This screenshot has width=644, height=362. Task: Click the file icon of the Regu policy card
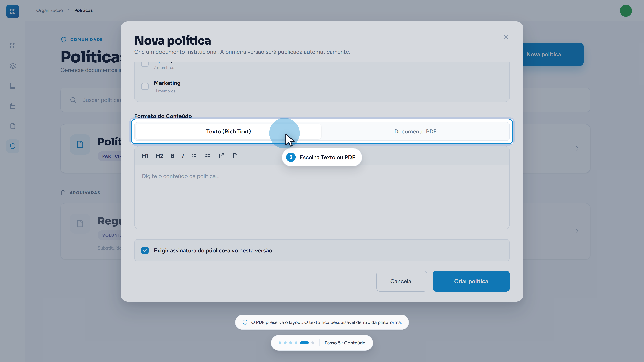point(80,224)
